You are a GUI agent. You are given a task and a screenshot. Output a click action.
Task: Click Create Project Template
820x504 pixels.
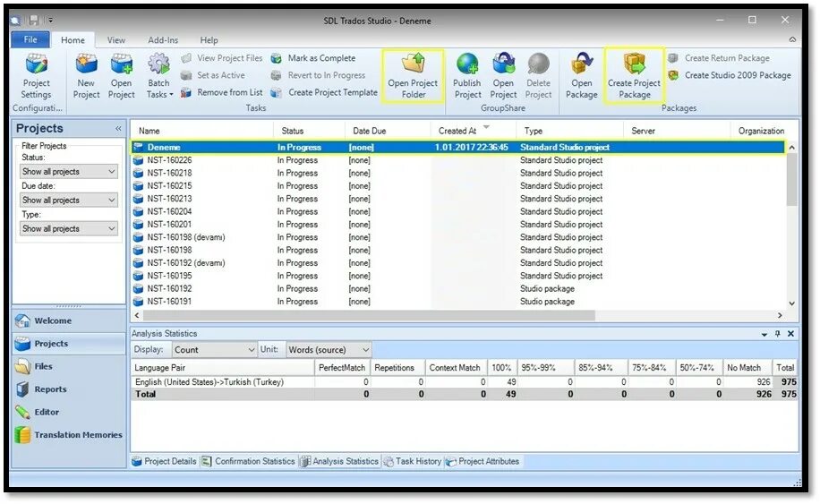tap(324, 92)
